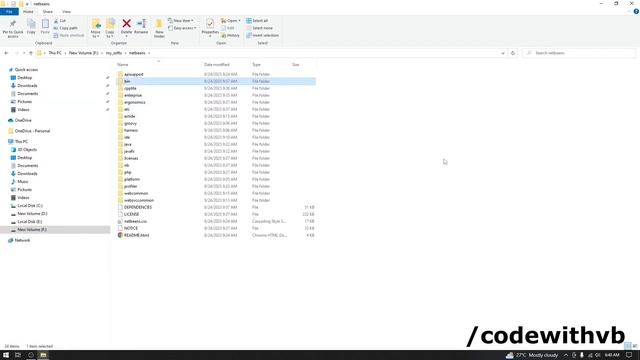Open Properties from the ribbon
Image resolution: width=640 pixels, height=360 pixels.
pos(210,27)
